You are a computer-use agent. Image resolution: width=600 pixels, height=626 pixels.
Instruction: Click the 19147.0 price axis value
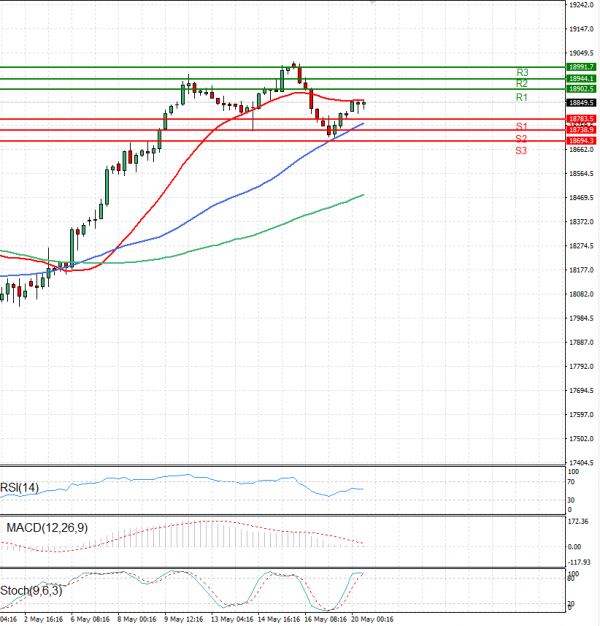click(581, 29)
